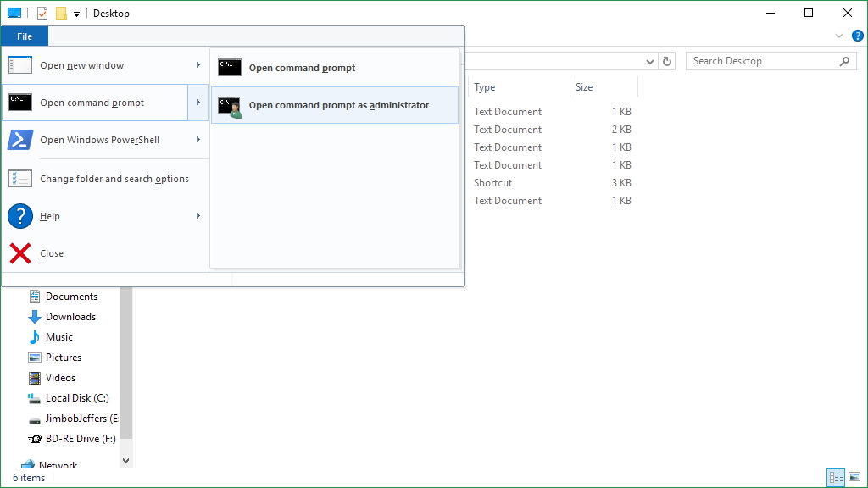The width and height of the screenshot is (868, 488).
Task: Choose Open new window
Action: pos(105,65)
